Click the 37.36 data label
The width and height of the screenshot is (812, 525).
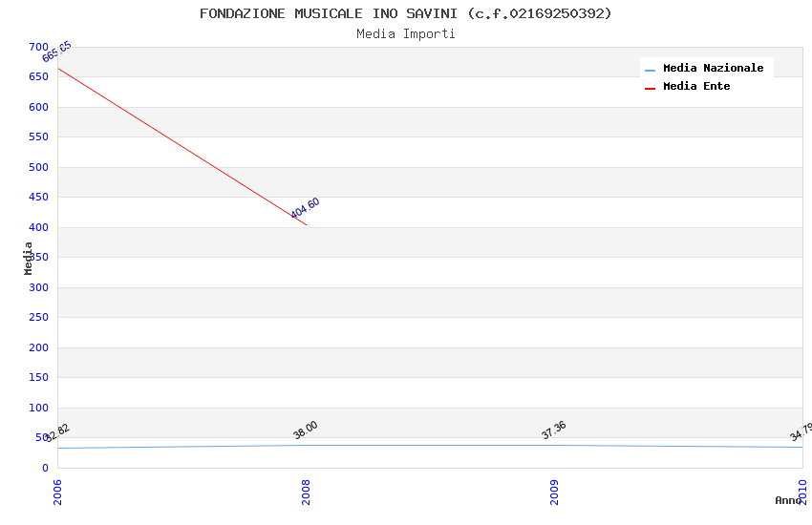(x=553, y=430)
